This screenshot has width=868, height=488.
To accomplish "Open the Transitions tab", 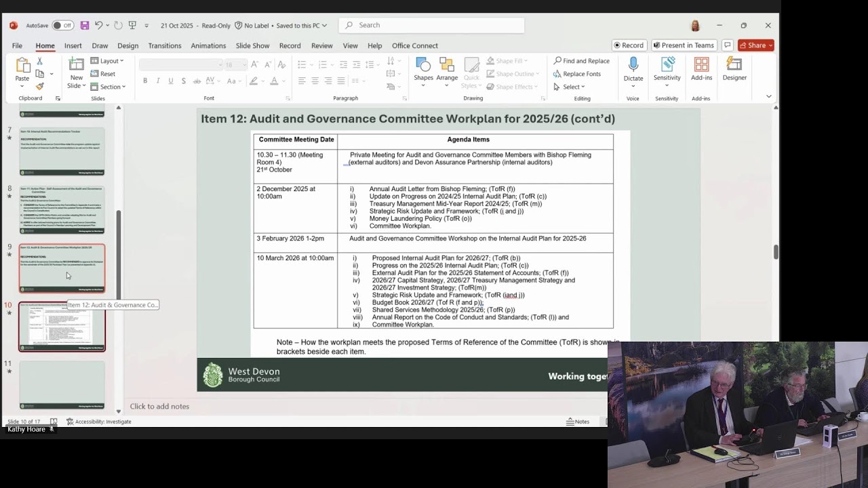I will 165,45.
